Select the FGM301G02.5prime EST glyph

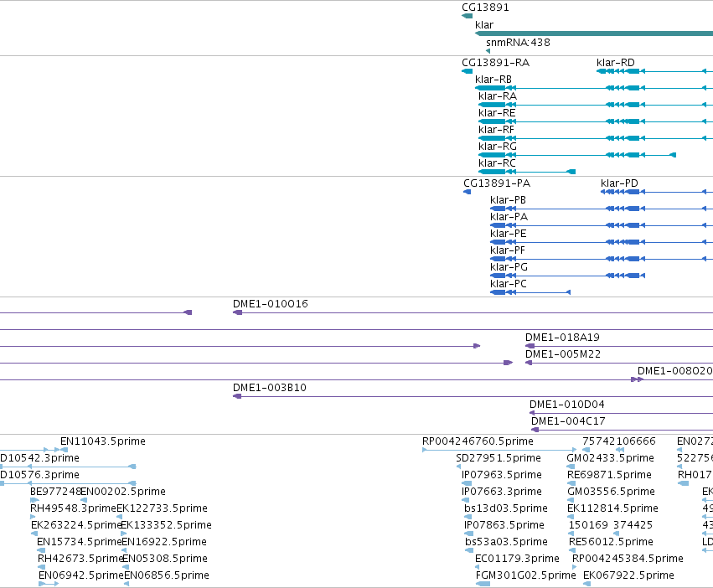click(x=483, y=584)
